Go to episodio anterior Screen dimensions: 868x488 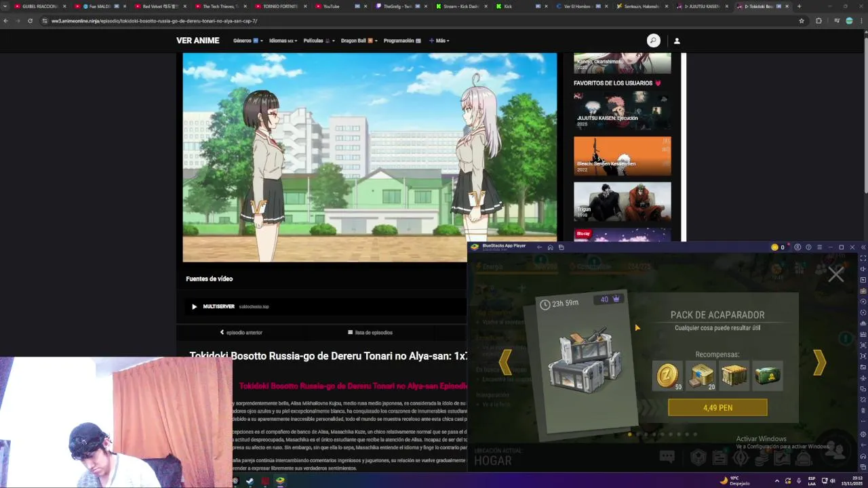241,333
